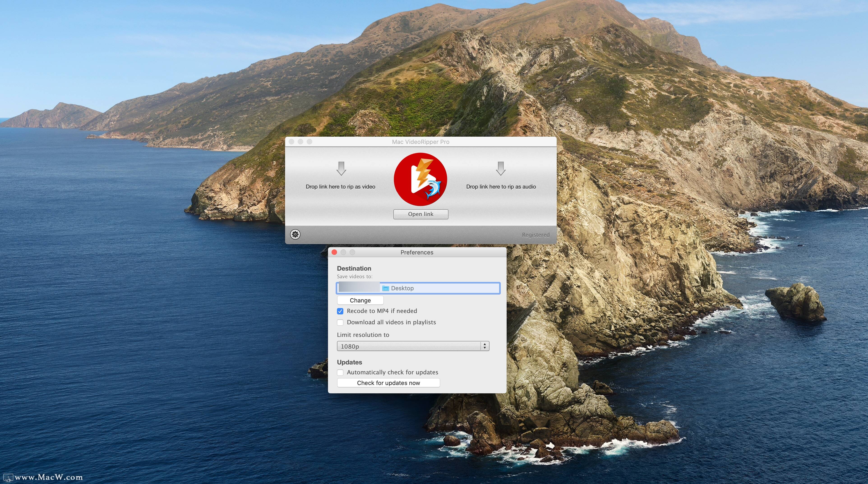Image resolution: width=868 pixels, height=484 pixels.
Task: Enable Download all videos in playlists
Action: point(340,322)
